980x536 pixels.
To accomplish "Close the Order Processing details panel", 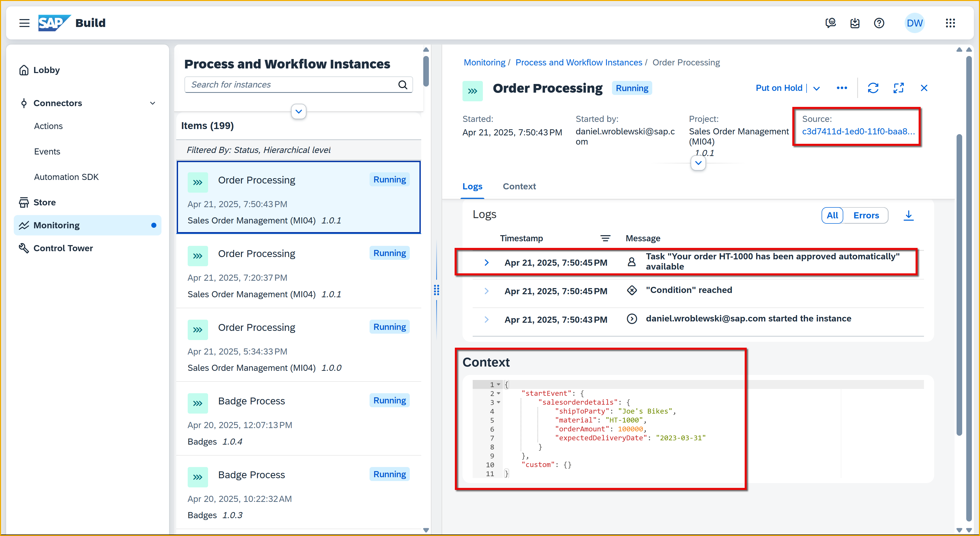I will coord(924,88).
